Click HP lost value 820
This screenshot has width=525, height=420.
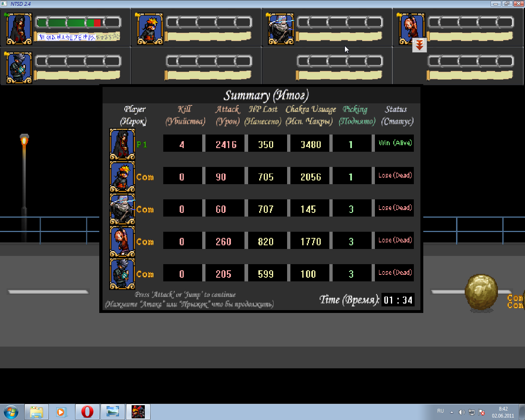266,242
